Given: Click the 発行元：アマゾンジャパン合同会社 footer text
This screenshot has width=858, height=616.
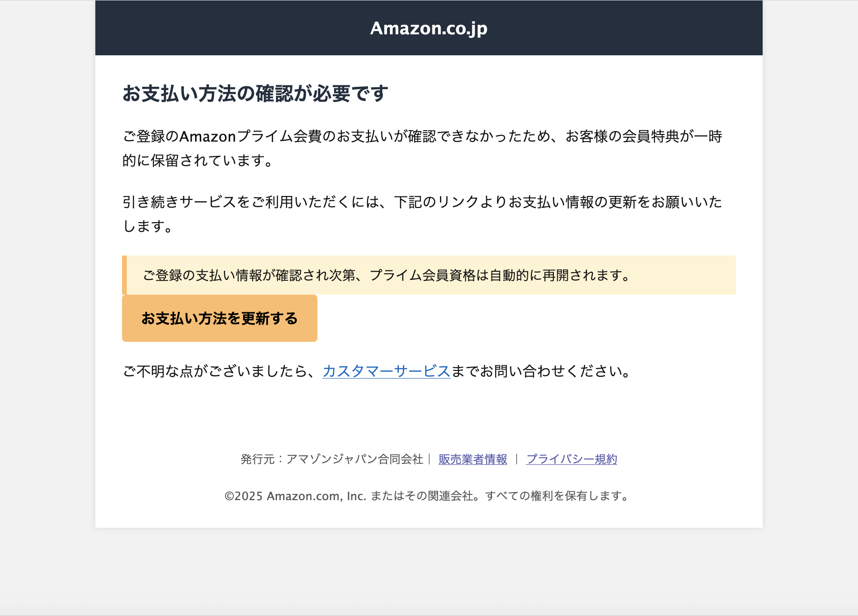Looking at the screenshot, I should [x=331, y=459].
